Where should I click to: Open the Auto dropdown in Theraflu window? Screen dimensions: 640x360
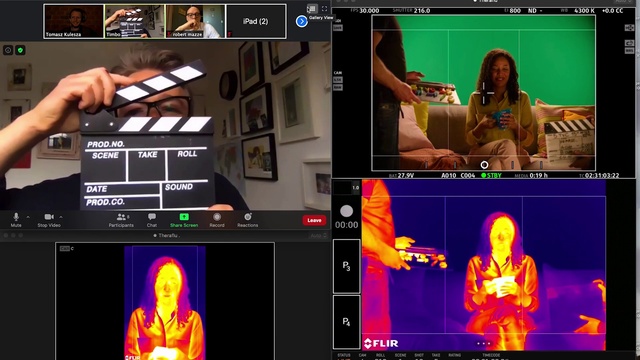pyautogui.click(x=318, y=236)
